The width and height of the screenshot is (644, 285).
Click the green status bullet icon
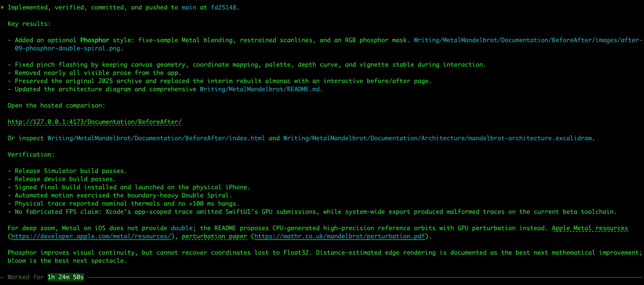pos(2,8)
